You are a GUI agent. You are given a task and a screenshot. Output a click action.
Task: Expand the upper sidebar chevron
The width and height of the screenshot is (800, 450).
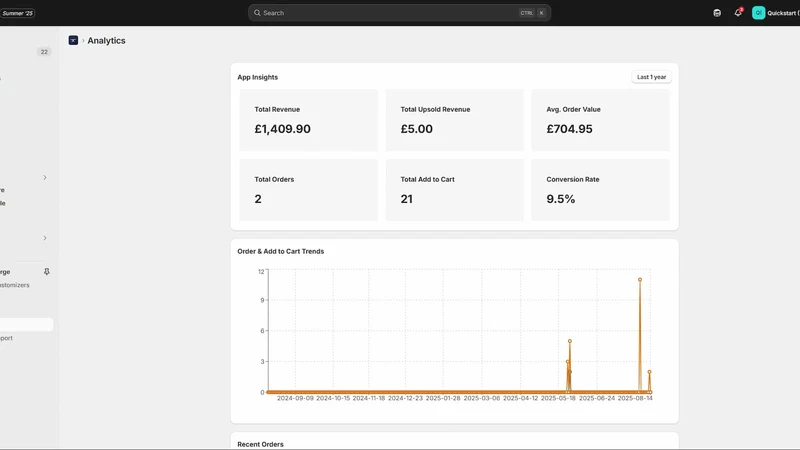45,178
